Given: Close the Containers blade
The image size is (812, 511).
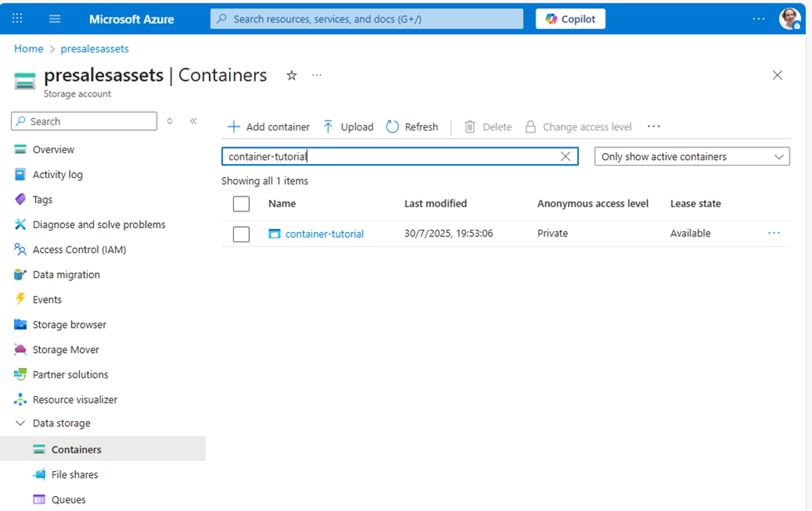Looking at the screenshot, I should [x=777, y=75].
